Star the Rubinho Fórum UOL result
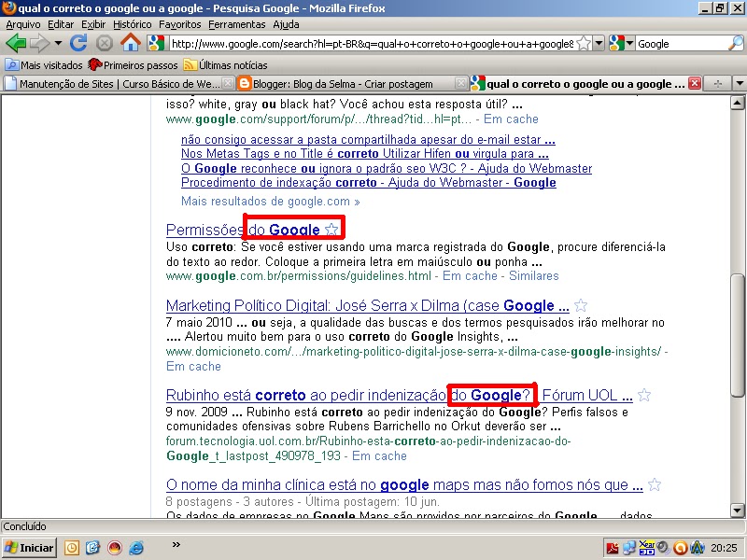This screenshot has height=560, width=747. 644,395
